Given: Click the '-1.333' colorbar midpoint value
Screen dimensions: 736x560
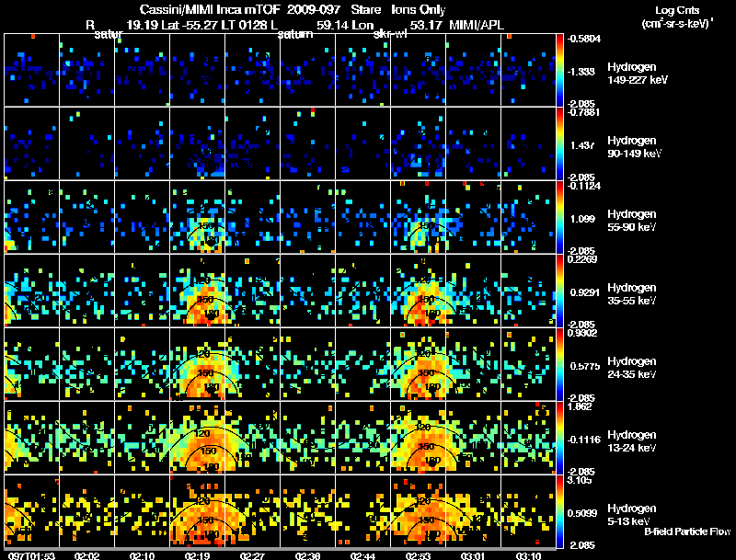Looking at the screenshot, I should (x=581, y=72).
